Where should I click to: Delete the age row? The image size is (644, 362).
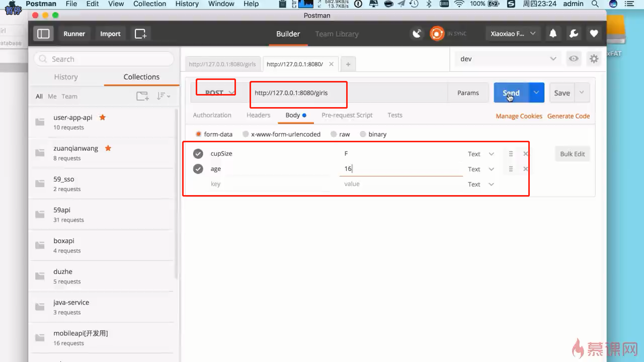525,169
